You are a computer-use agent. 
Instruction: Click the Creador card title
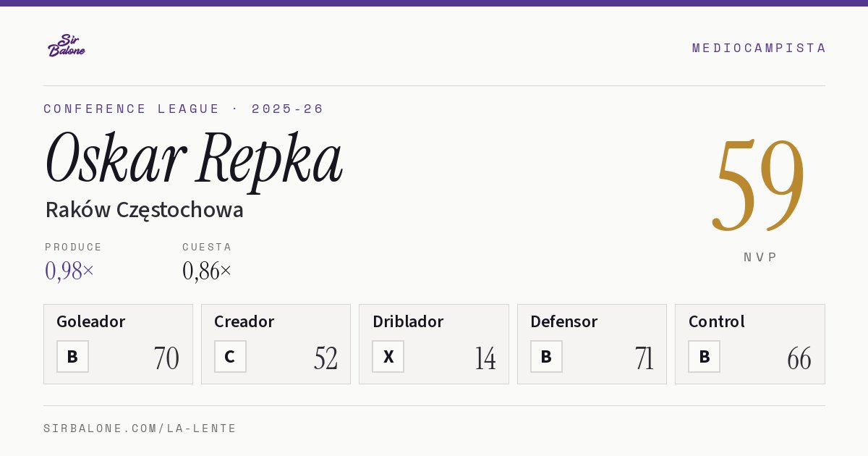click(244, 321)
